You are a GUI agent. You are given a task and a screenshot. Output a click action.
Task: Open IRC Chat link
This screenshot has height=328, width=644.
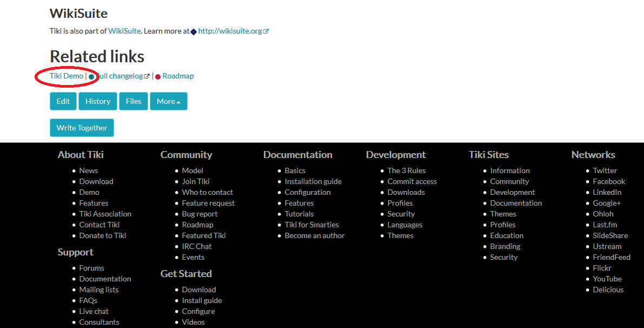click(x=197, y=246)
